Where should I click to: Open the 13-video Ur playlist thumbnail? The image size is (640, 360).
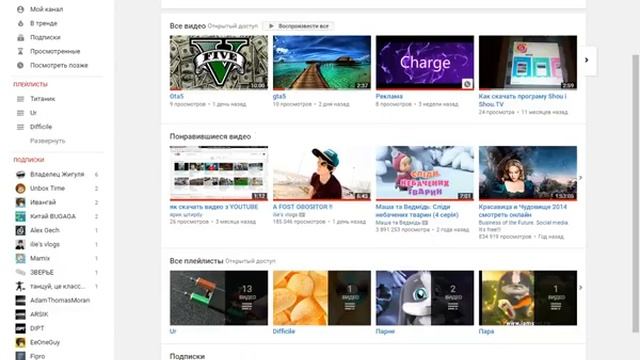click(219, 298)
